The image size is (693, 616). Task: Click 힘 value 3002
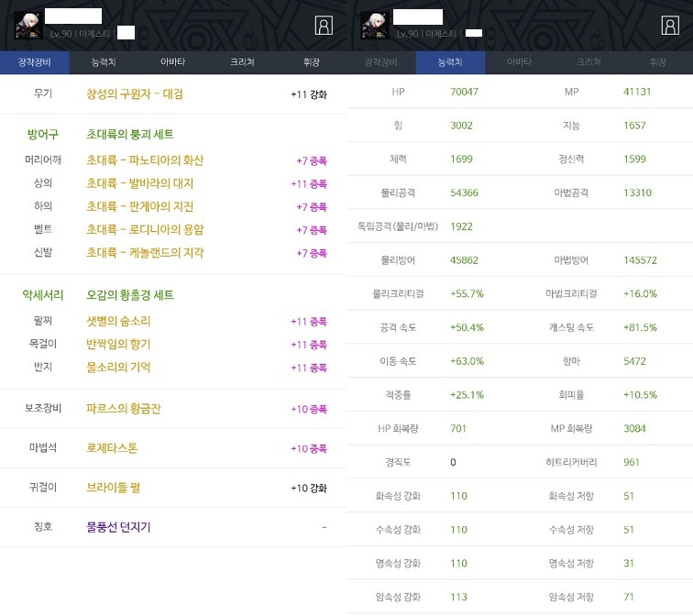[x=461, y=126]
